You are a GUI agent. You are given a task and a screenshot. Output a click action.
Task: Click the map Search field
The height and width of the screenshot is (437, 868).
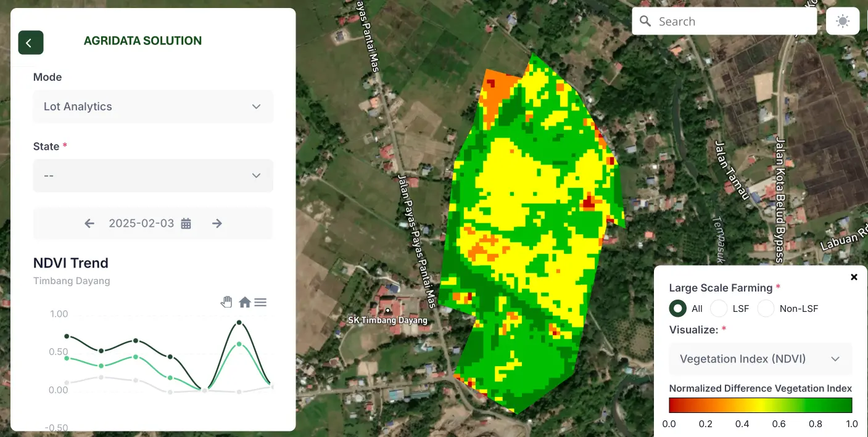pos(725,22)
